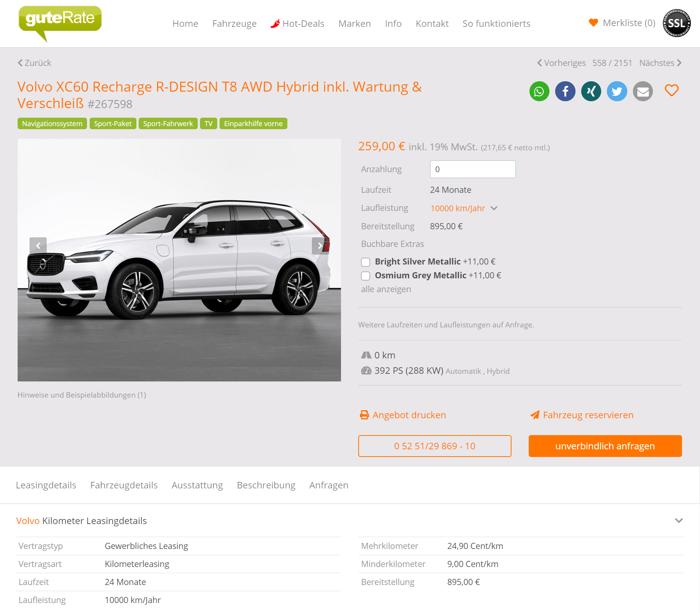This screenshot has height=613, width=700.
Task: Click Anzahlung input field
Action: point(473,169)
